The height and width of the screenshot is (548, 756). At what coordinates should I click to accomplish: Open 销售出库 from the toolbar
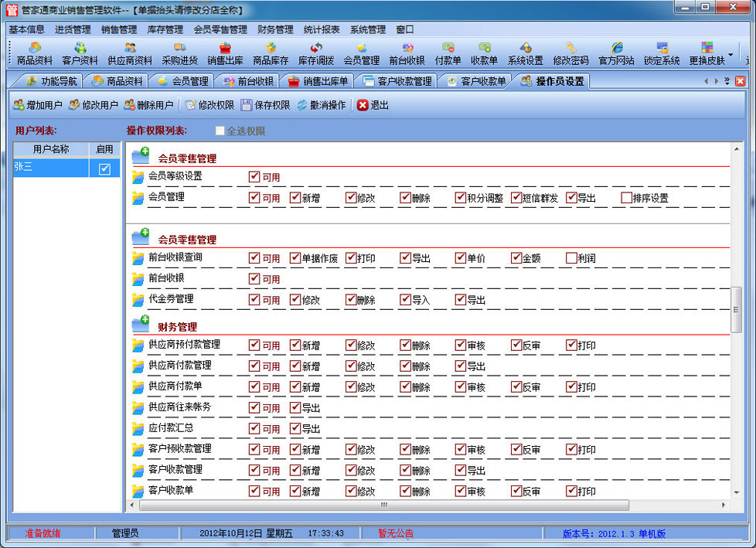point(225,53)
